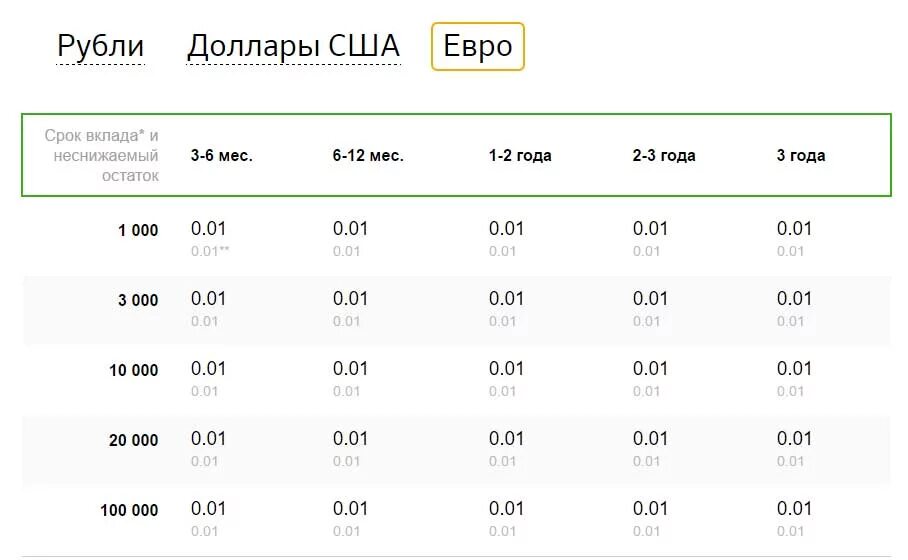Click the 1-2 года rate for 10 000
This screenshot has height=560, width=908.
(x=506, y=369)
